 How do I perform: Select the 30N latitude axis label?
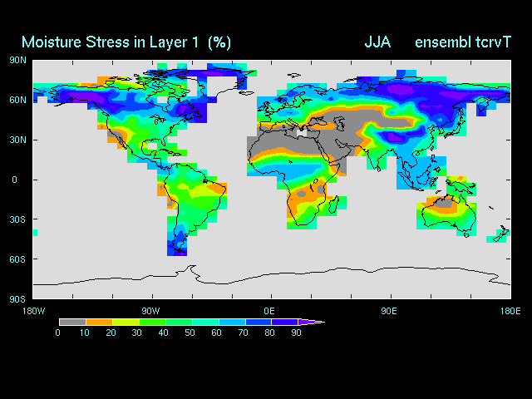[17, 140]
